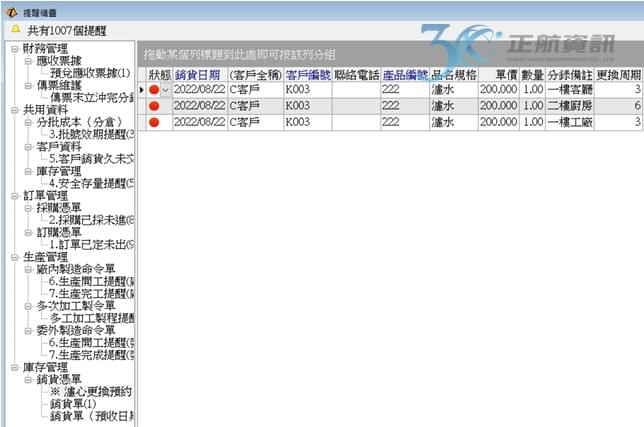644x427 pixels.
Task: Click the red status dot in second row
Action: (154, 106)
